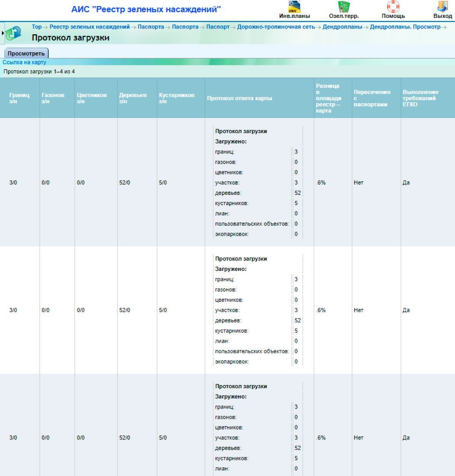
Task: Open the Ссылка на карту link
Action: (24, 62)
